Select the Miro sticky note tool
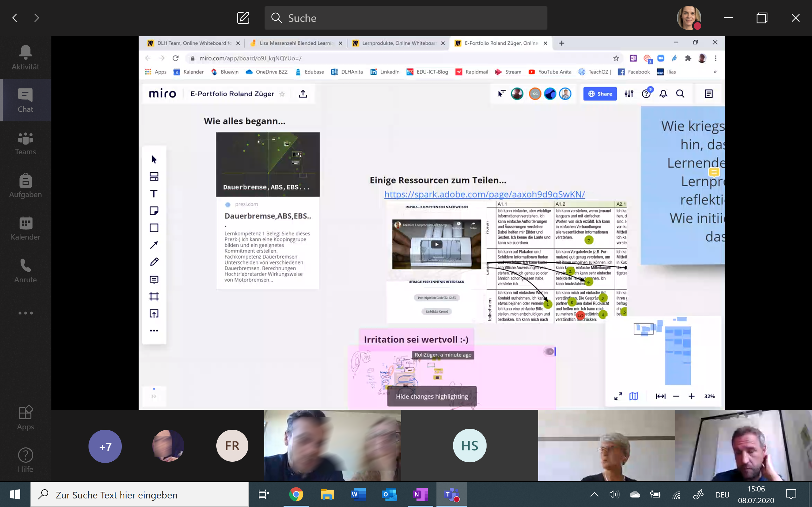Image resolution: width=812 pixels, height=507 pixels. click(x=154, y=211)
